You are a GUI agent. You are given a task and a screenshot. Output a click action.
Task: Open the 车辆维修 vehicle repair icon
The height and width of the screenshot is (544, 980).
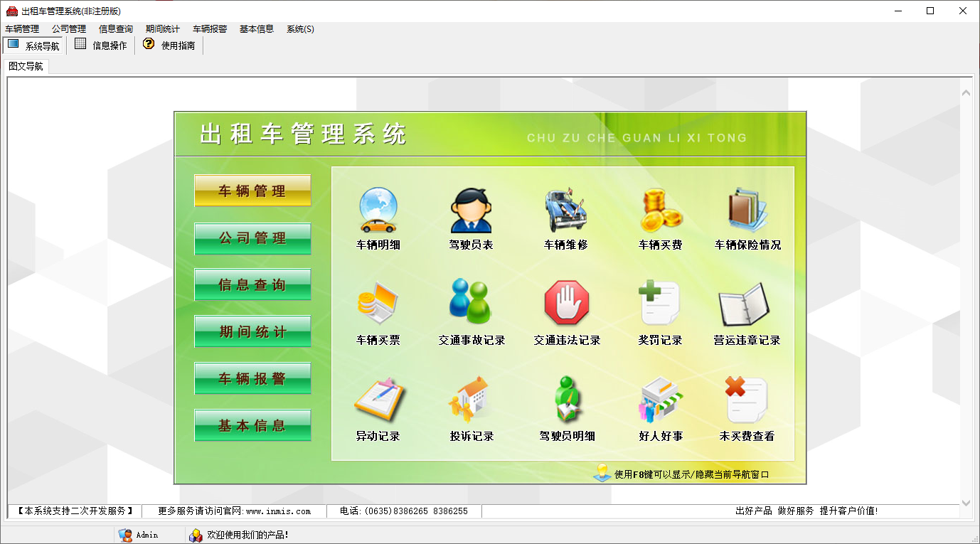tap(565, 210)
